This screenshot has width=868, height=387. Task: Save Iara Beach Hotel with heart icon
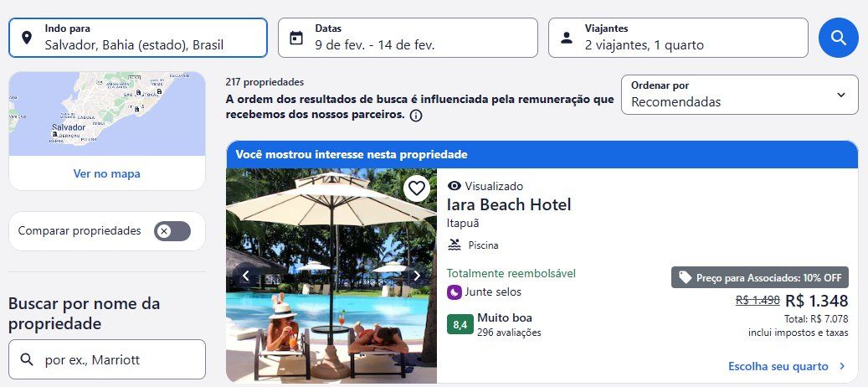click(x=416, y=188)
